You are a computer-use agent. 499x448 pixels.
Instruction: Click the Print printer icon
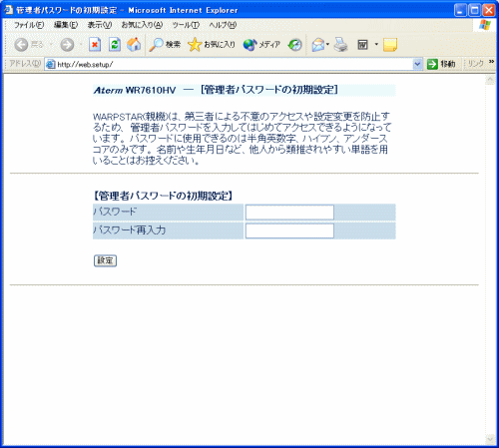[340, 45]
